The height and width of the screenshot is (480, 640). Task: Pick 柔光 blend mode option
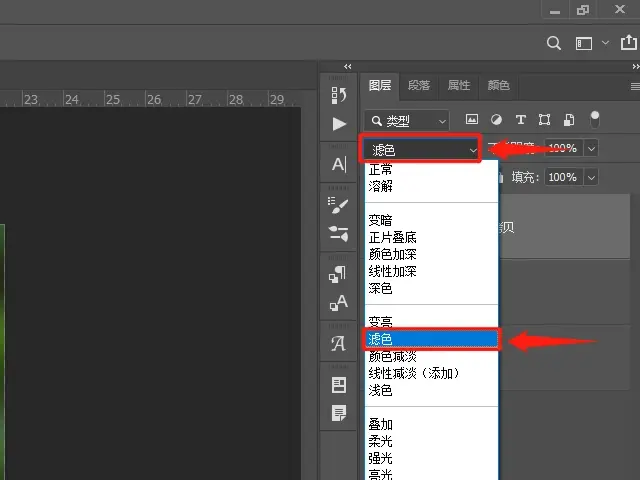380,441
